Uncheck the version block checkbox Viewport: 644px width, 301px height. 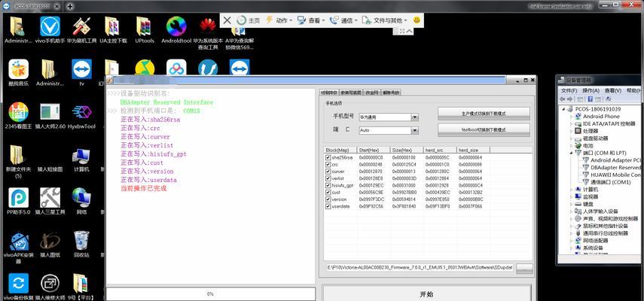[328, 199]
